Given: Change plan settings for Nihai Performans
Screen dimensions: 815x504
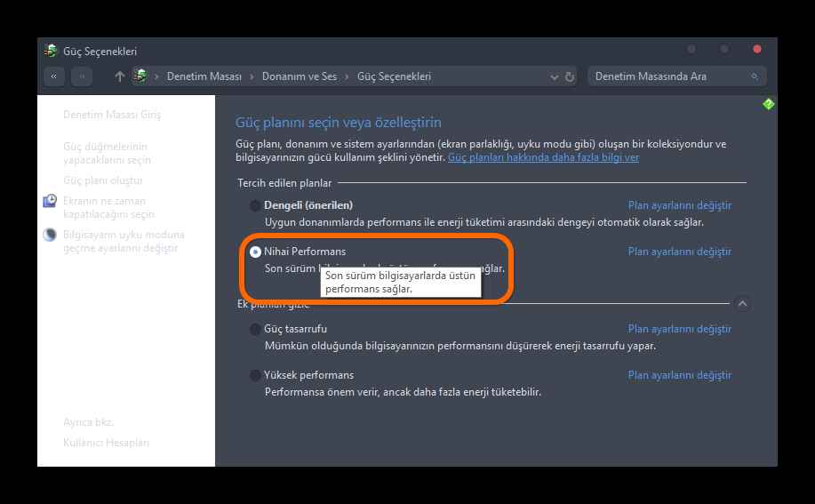Looking at the screenshot, I should click(x=679, y=252).
